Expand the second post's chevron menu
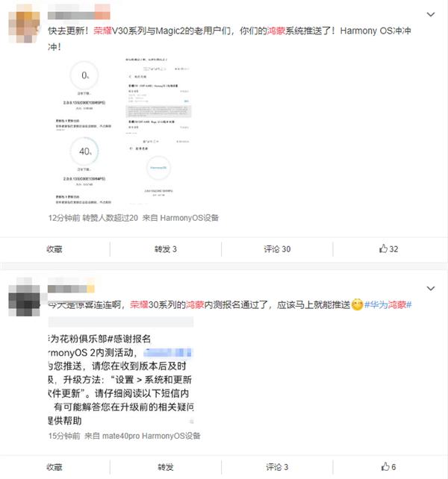 pyautogui.click(x=431, y=289)
